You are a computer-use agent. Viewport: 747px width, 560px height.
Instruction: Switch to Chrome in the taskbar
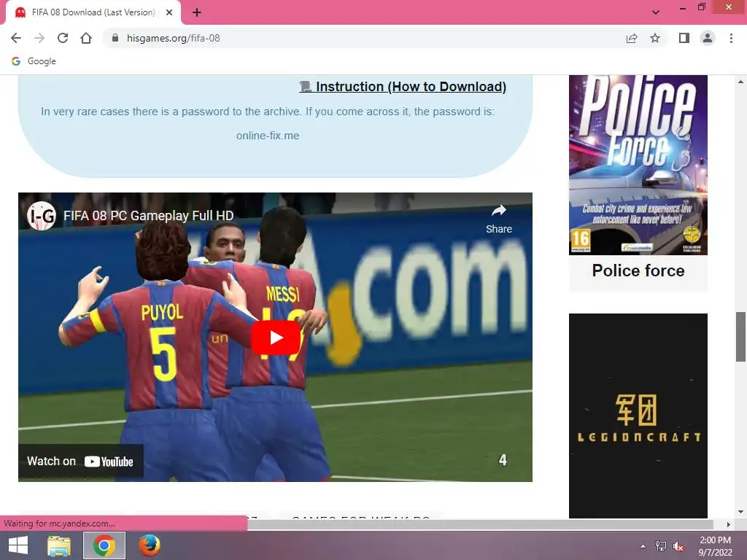(x=104, y=545)
